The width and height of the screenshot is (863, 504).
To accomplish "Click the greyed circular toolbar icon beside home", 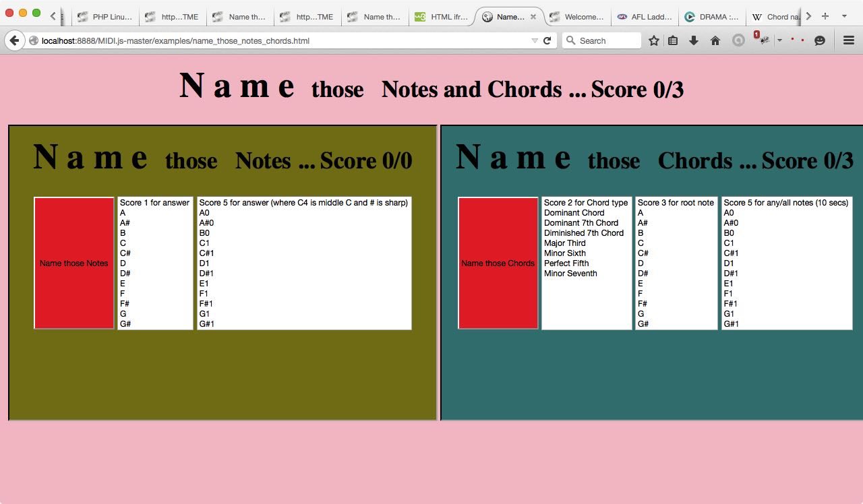I will click(x=738, y=40).
